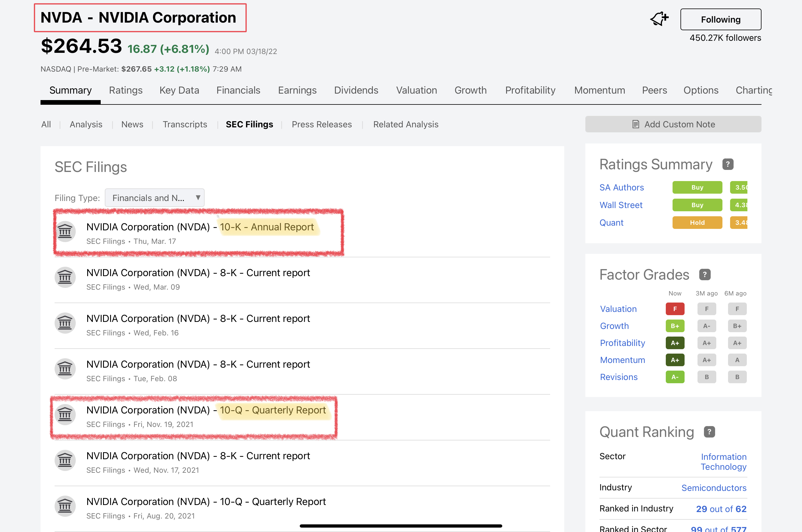Image resolution: width=802 pixels, height=532 pixels.
Task: Open the Wall Street rating link
Action: [x=621, y=205]
